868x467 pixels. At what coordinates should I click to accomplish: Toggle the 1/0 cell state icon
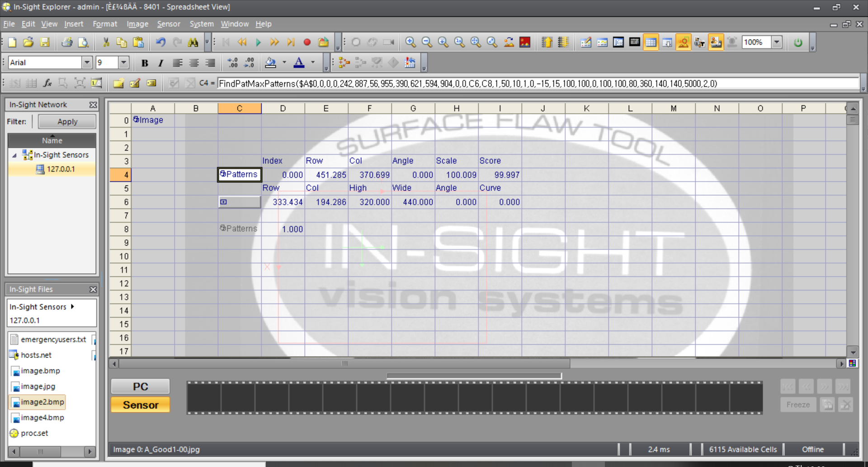click(x=96, y=83)
